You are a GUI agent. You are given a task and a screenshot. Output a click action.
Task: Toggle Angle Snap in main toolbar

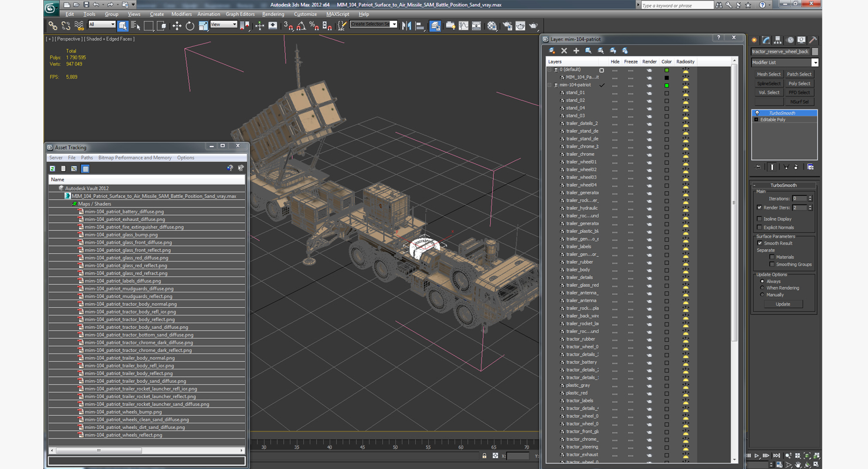tap(301, 26)
